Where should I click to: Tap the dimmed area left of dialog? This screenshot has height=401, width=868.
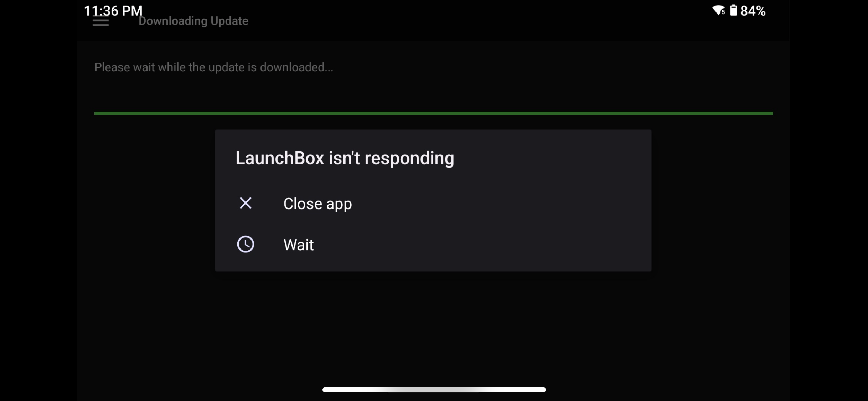click(x=146, y=200)
